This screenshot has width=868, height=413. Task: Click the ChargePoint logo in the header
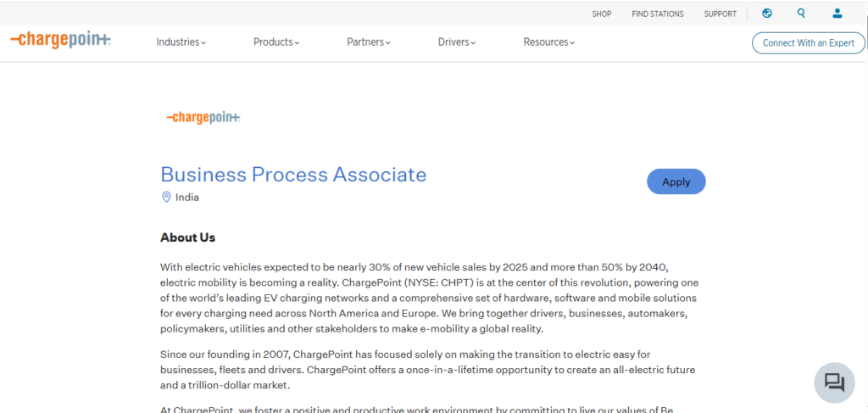[60, 40]
